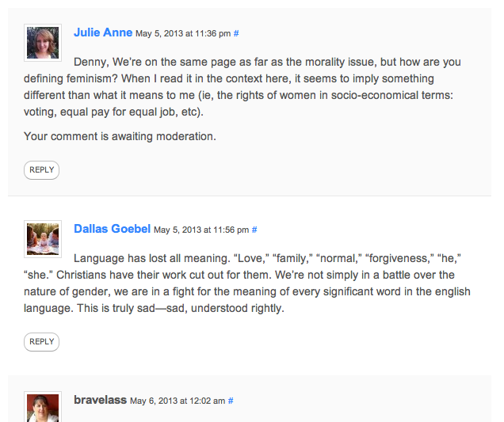Screen dimensions: 504x422
Task: Click the # permalink on bravelass's comment
Action: coord(231,401)
